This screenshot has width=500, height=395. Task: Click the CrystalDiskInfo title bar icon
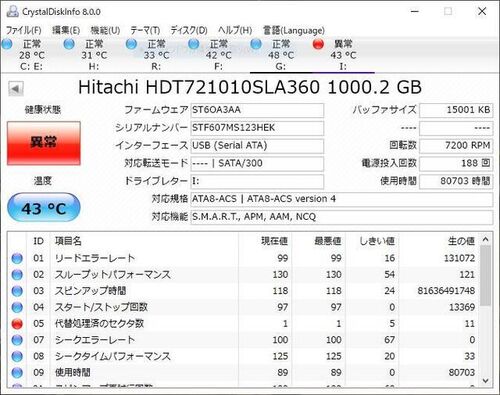[x=13, y=12]
